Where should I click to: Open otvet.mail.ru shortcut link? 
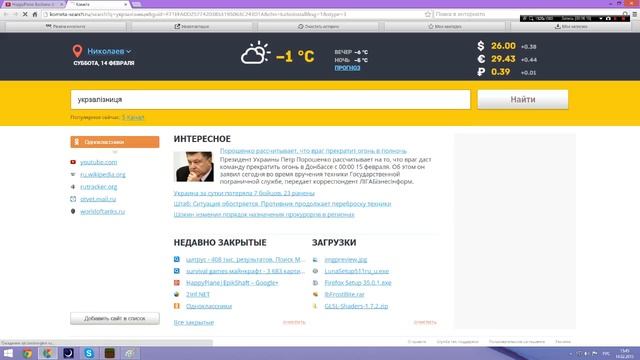98,199
